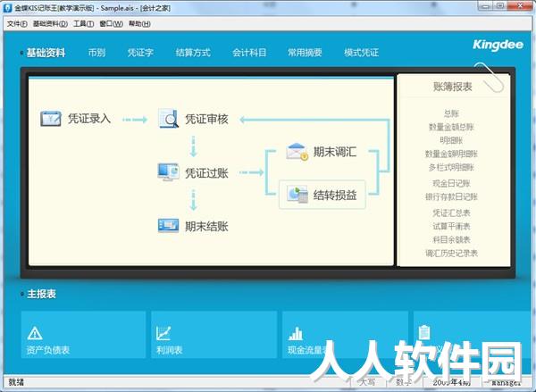
Task: Select the 结算方式 tab
Action: [x=193, y=53]
